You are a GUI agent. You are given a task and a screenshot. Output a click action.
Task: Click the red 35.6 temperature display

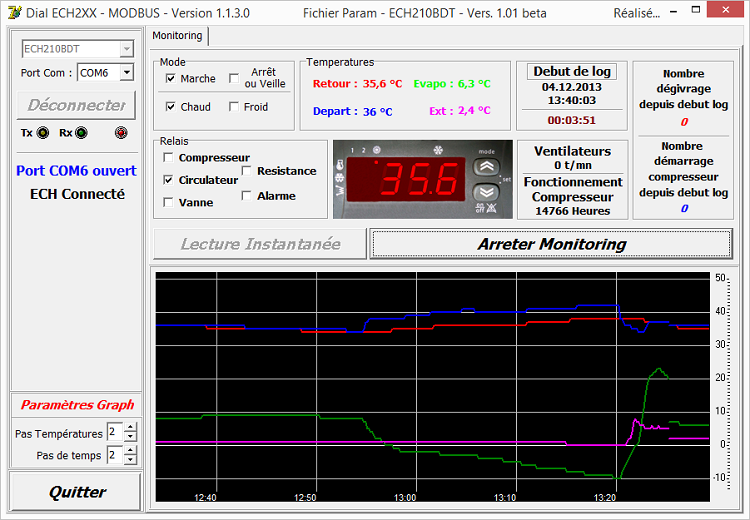tap(420, 180)
